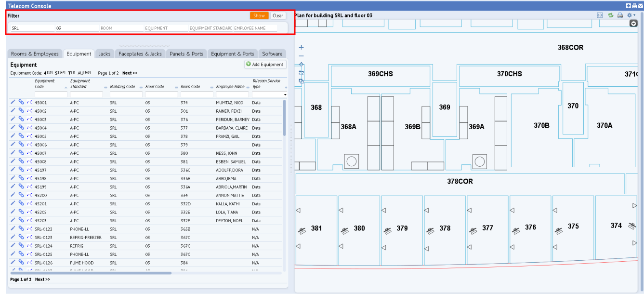Open the Faceplates & Jacks tab
Screen dimensions: 644x294
[140, 53]
